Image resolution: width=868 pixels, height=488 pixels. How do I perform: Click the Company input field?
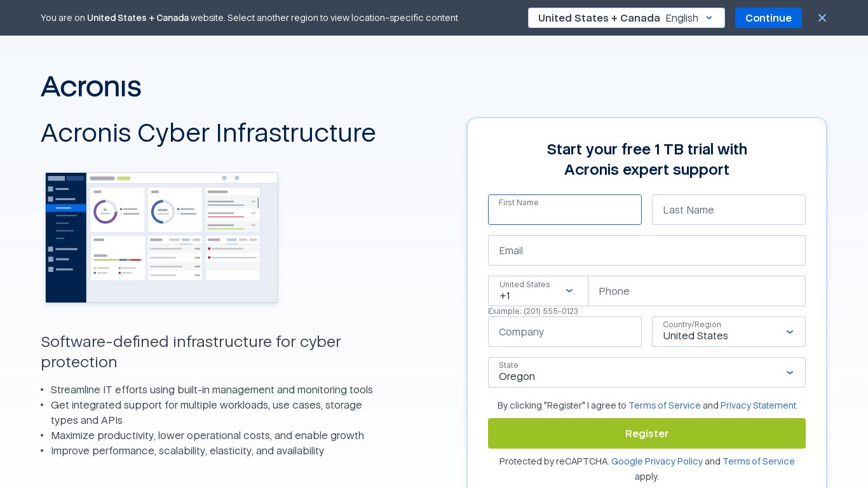[564, 332]
